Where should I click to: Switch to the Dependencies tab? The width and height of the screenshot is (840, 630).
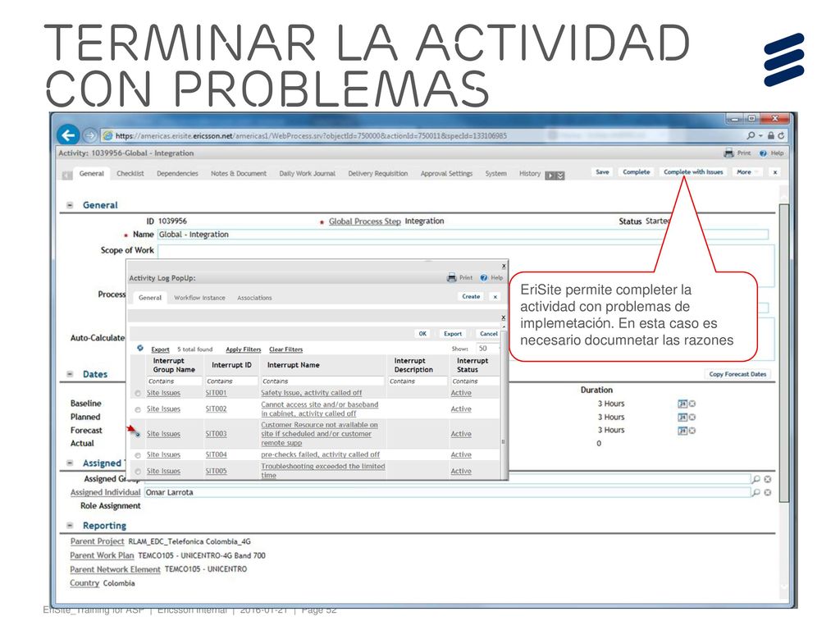tap(177, 174)
